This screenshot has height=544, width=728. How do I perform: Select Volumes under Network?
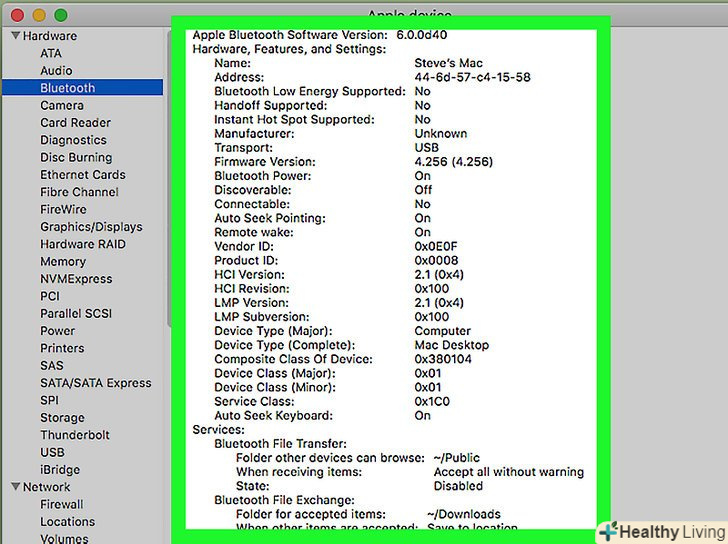point(64,539)
